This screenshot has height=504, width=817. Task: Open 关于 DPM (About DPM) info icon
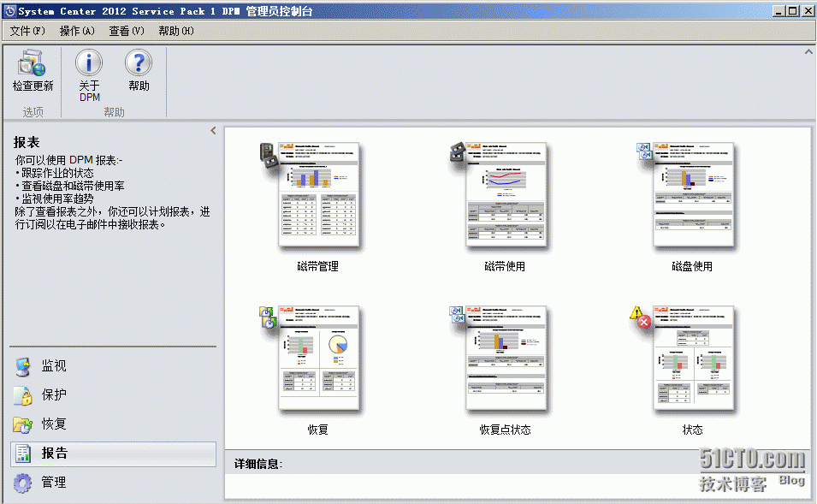click(89, 63)
